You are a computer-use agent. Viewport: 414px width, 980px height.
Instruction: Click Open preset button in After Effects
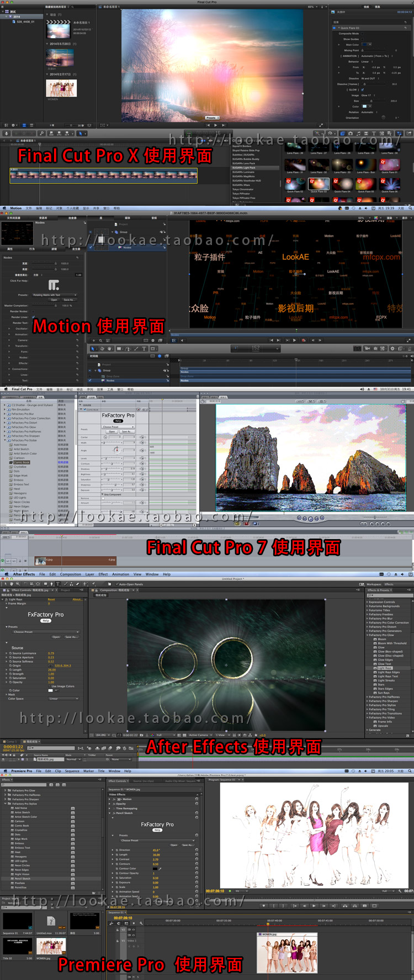56,637
